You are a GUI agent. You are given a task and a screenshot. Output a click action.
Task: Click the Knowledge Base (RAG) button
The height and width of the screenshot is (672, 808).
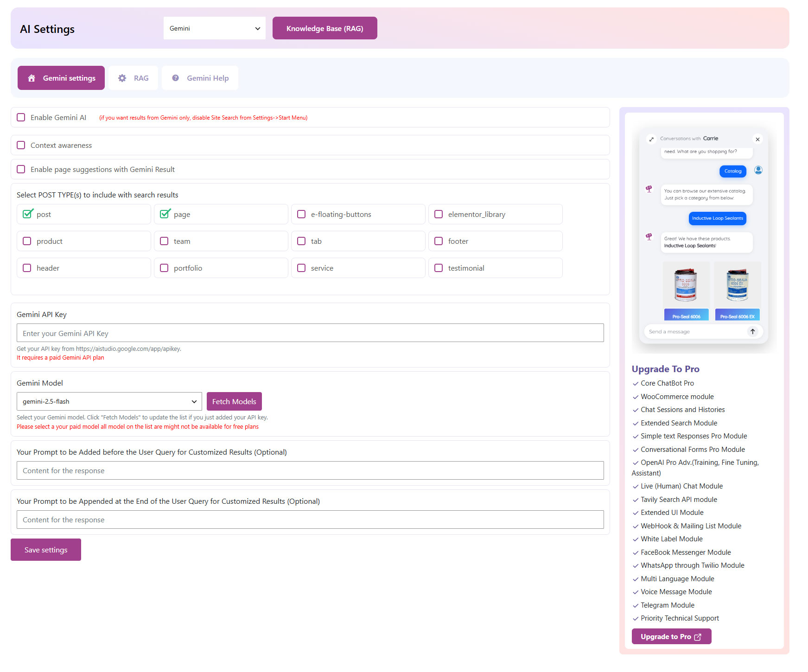click(x=325, y=28)
